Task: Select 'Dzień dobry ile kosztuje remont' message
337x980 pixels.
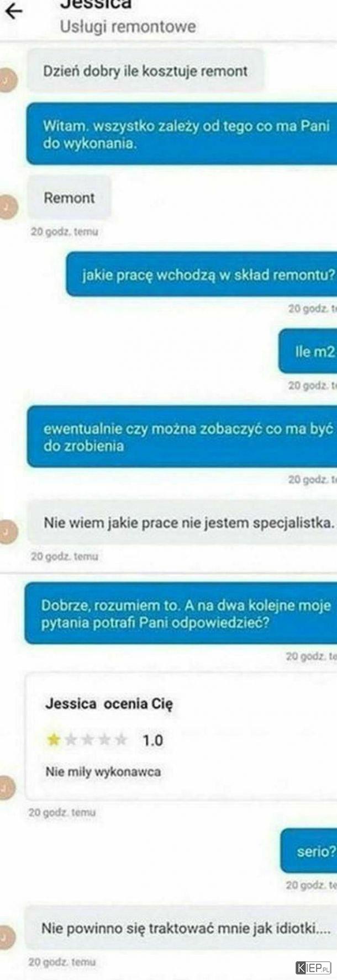Action: tap(146, 71)
